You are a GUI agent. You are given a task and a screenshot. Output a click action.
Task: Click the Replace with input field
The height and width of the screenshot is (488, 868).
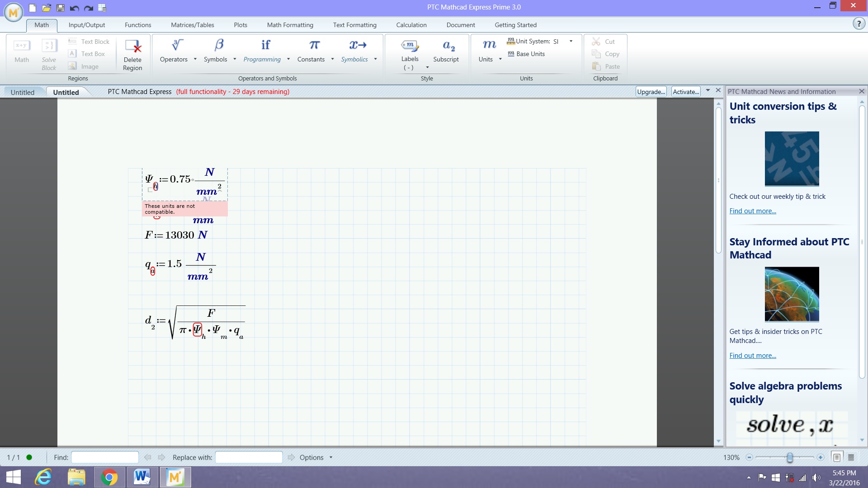[249, 457]
